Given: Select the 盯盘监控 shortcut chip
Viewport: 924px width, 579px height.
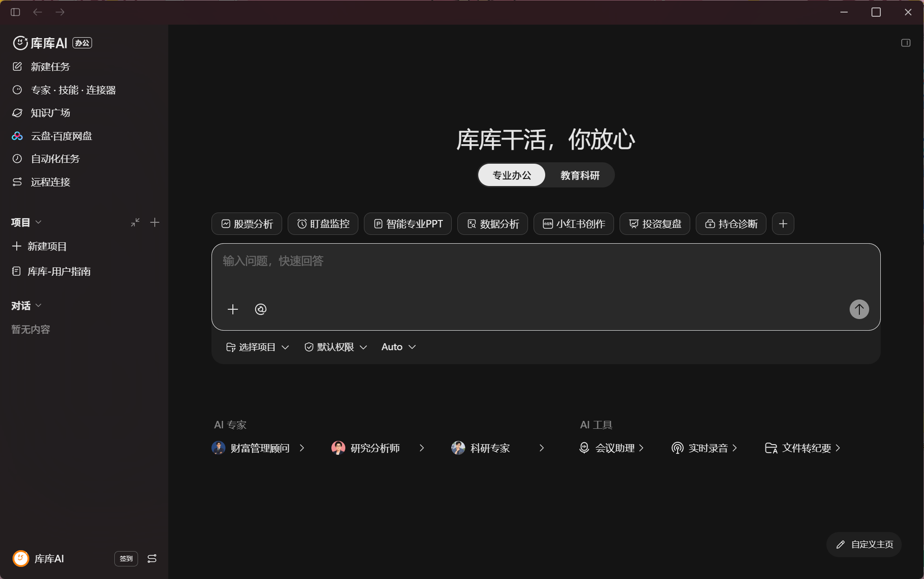Looking at the screenshot, I should [323, 224].
